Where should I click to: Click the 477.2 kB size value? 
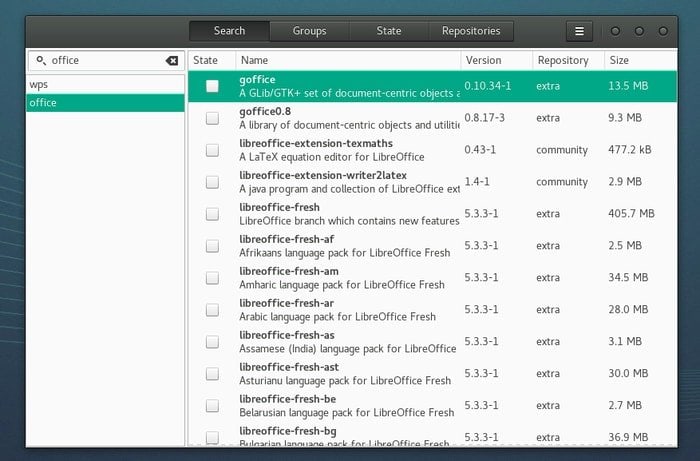[x=629, y=150]
